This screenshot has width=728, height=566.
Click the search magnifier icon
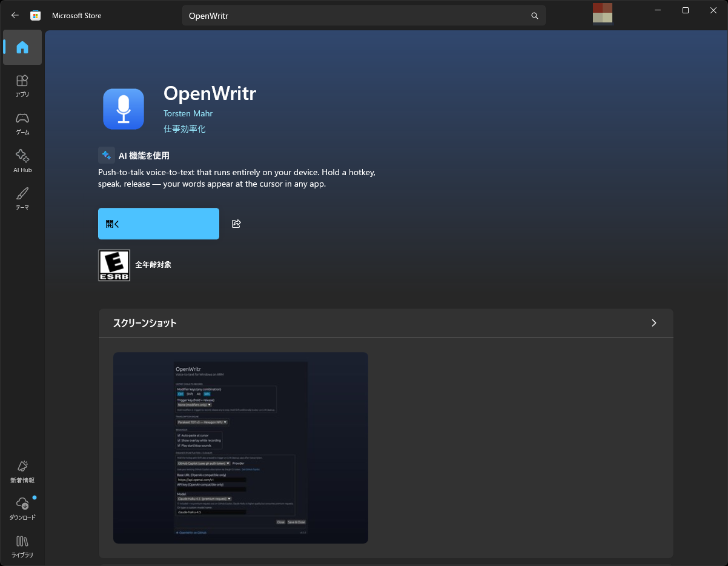coord(535,16)
